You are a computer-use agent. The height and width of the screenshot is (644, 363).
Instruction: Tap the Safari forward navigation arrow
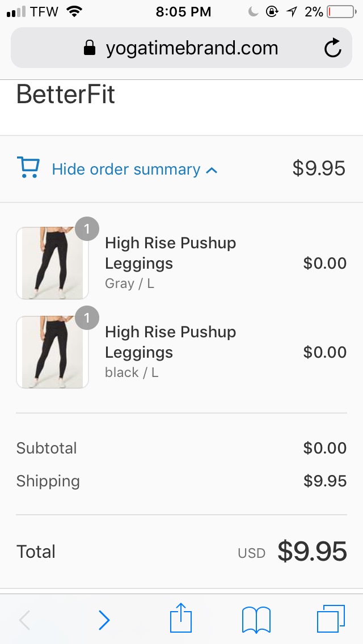(x=104, y=620)
